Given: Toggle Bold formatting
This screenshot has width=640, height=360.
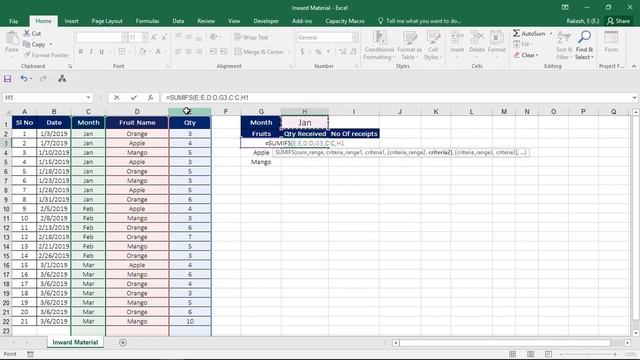Looking at the screenshot, I should (x=81, y=51).
